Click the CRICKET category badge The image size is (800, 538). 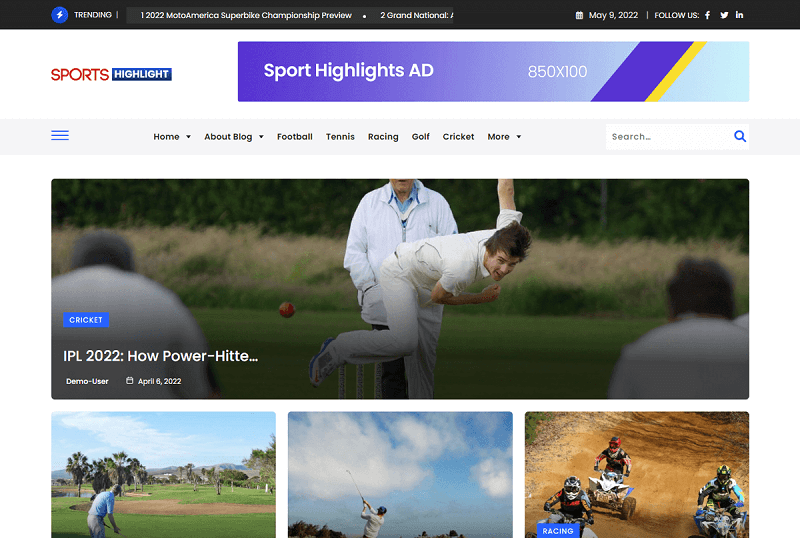86,320
